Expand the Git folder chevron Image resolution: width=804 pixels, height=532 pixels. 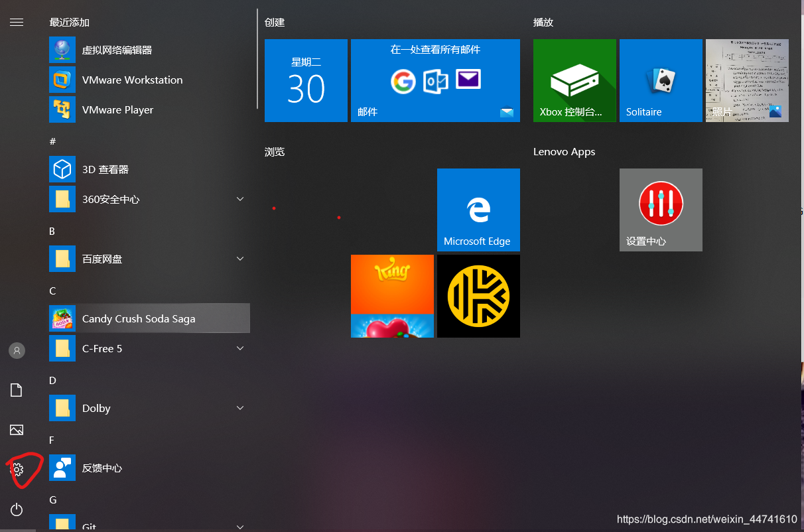click(x=240, y=527)
